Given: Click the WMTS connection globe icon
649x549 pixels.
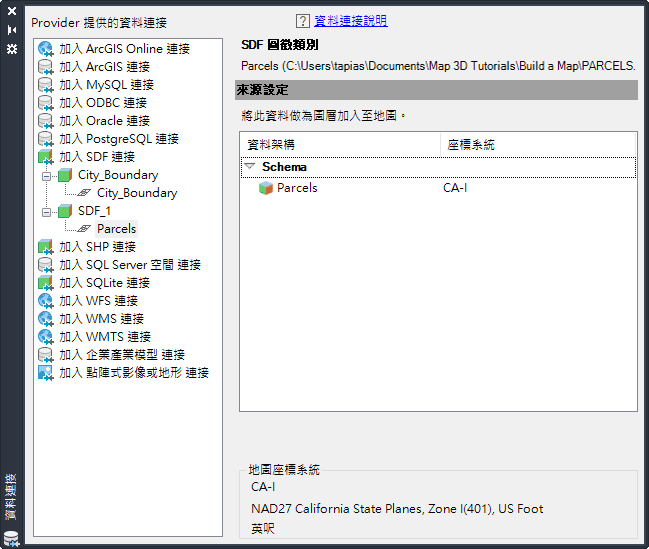Looking at the screenshot, I should (46, 337).
